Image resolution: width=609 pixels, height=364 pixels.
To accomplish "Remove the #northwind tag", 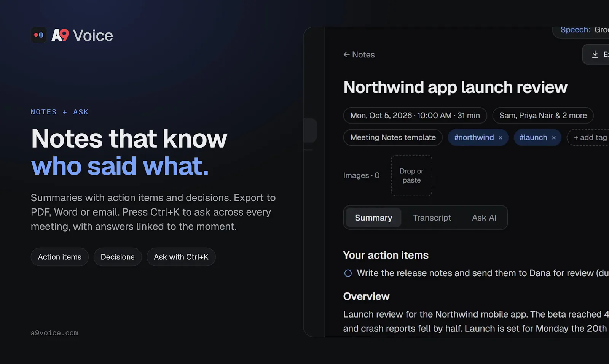I will point(501,138).
